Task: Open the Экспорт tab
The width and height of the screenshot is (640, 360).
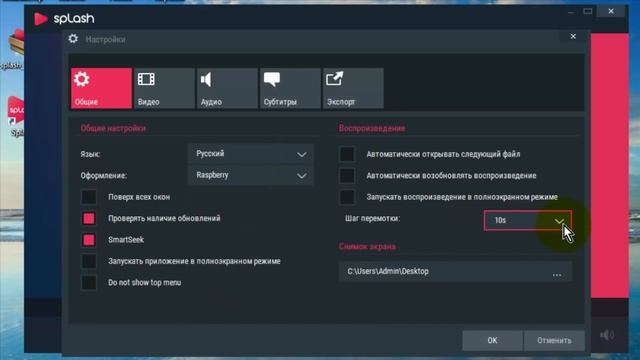Action: click(353, 88)
